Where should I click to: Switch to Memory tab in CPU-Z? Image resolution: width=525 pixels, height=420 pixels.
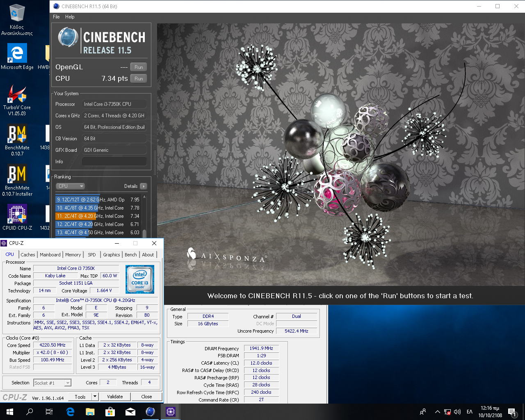(x=73, y=255)
